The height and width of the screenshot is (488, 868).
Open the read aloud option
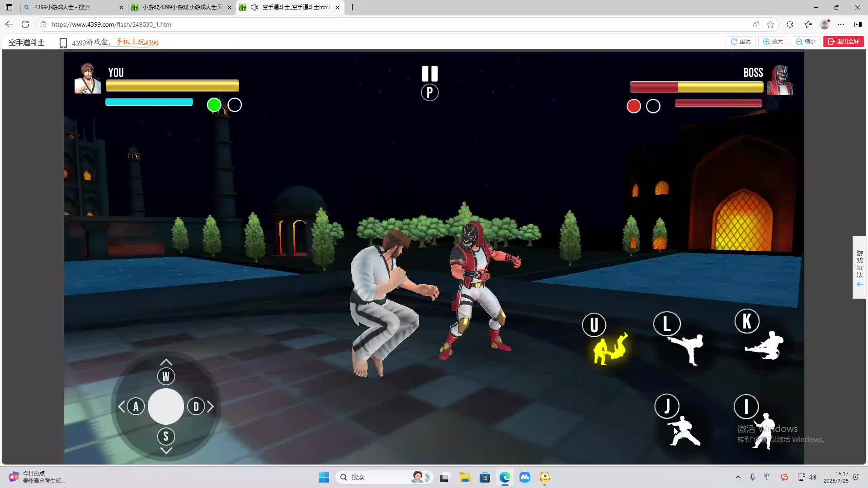pyautogui.click(x=756, y=24)
